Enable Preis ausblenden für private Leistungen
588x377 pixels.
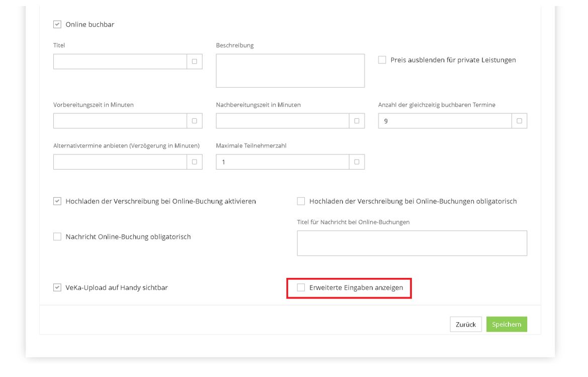(x=382, y=60)
